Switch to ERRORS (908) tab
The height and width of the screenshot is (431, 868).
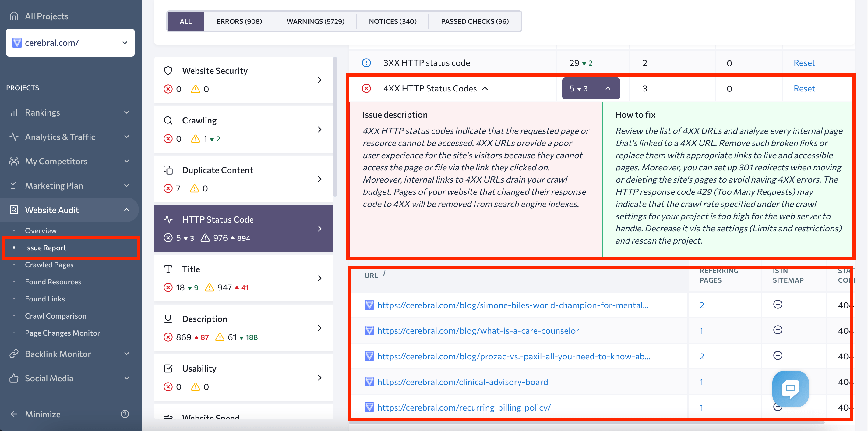239,21
